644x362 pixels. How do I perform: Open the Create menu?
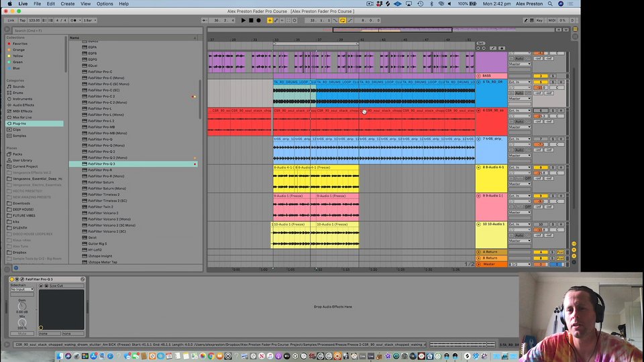coord(68,4)
